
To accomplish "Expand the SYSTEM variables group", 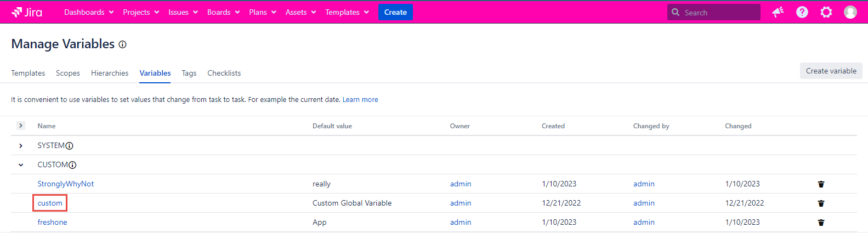I will point(21,146).
